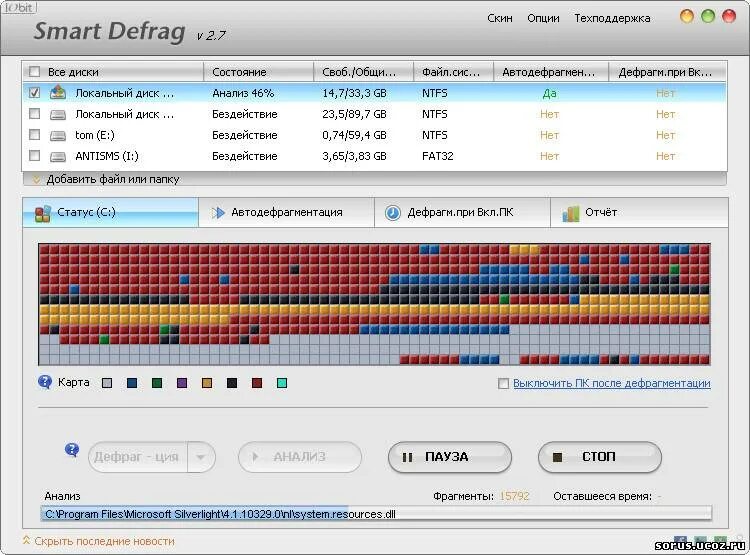Click the ПАУЗА button
This screenshot has width=750, height=555.
click(x=450, y=457)
